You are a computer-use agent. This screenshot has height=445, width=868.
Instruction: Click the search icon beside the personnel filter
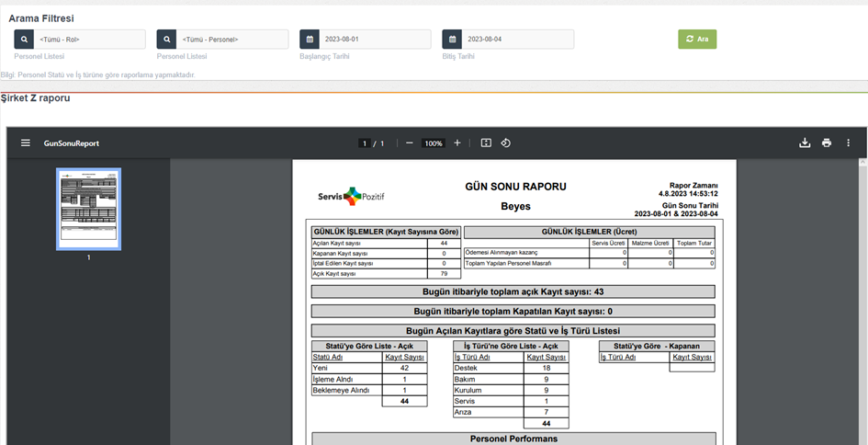(x=166, y=40)
